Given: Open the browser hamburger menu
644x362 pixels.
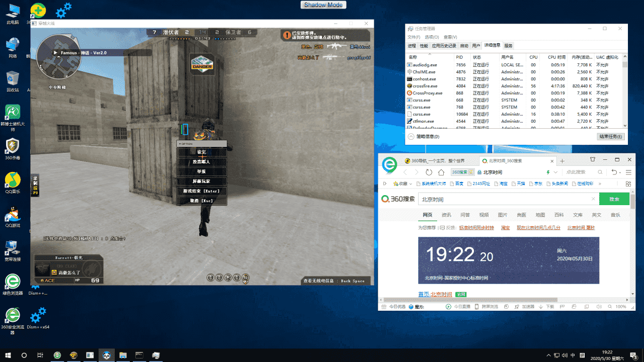Looking at the screenshot, I should pyautogui.click(x=629, y=172).
